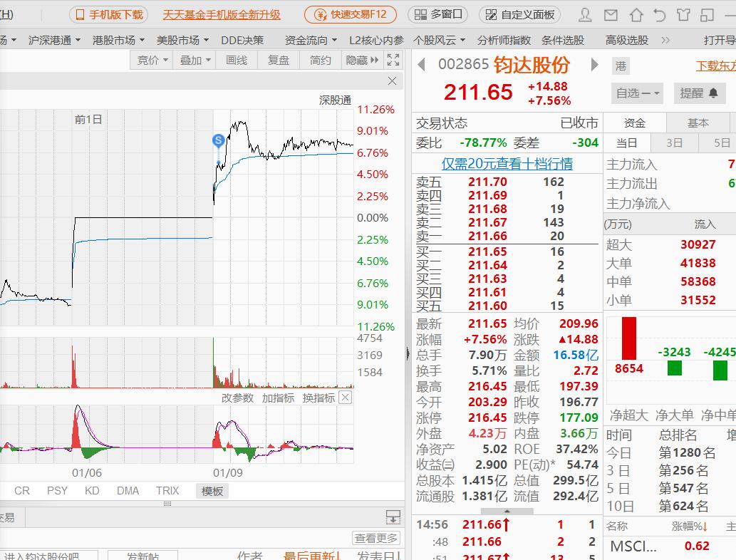
Task: Select 画线 drawing tool
Action: (237, 60)
